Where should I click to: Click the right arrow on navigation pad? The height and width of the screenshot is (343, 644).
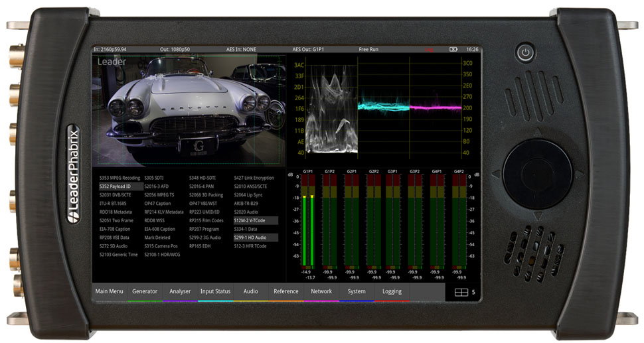[x=579, y=174]
